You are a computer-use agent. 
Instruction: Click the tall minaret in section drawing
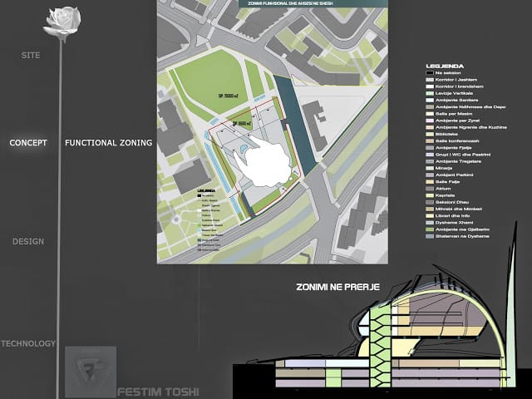pyautogui.click(x=512, y=305)
